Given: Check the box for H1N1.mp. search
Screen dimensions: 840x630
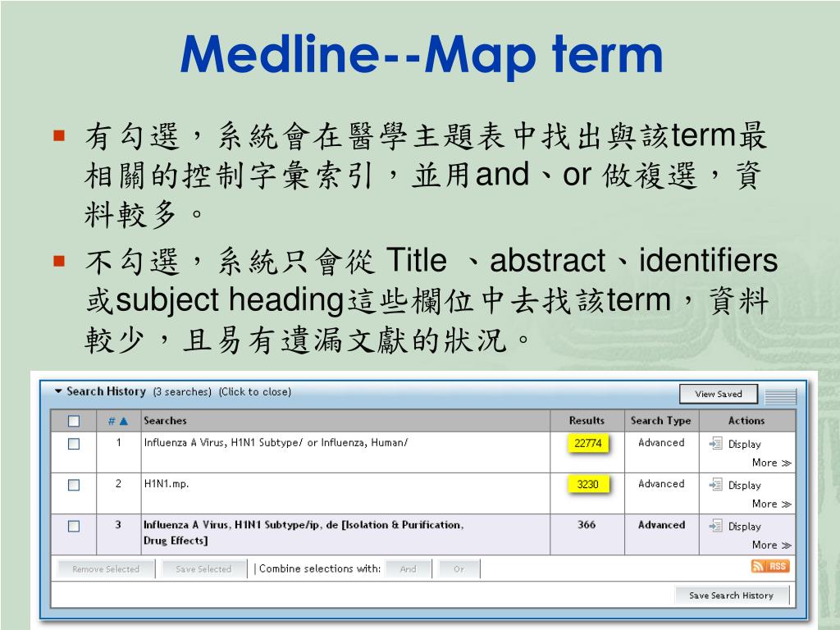Looking at the screenshot, I should point(74,485).
